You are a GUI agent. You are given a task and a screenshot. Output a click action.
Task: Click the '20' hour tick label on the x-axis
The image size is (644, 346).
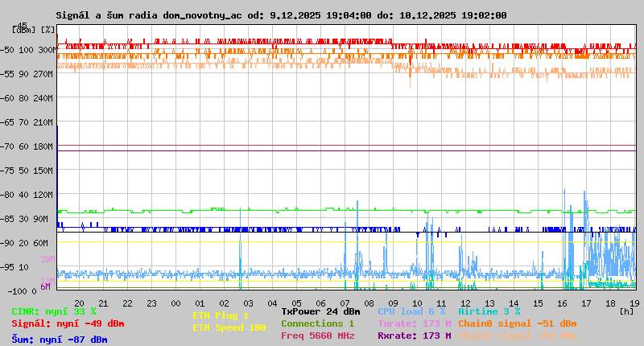tap(79, 303)
